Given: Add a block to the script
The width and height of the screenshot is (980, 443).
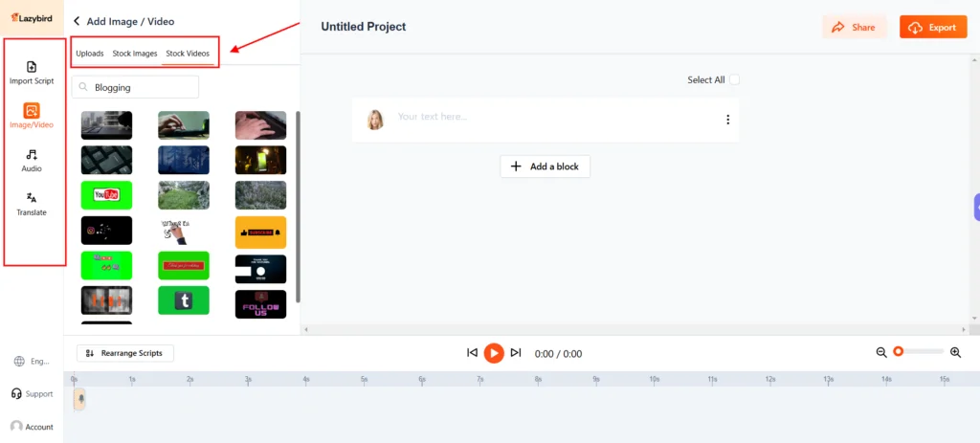Looking at the screenshot, I should pyautogui.click(x=545, y=166).
